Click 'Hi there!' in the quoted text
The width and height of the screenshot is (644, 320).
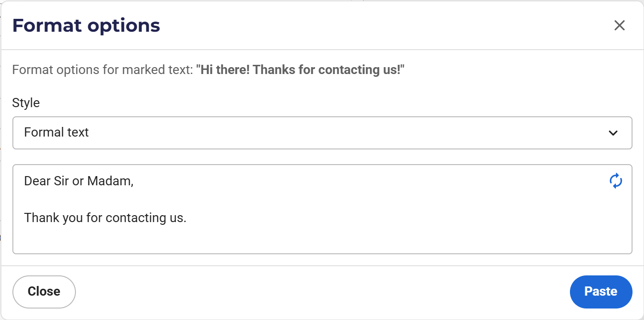point(225,70)
